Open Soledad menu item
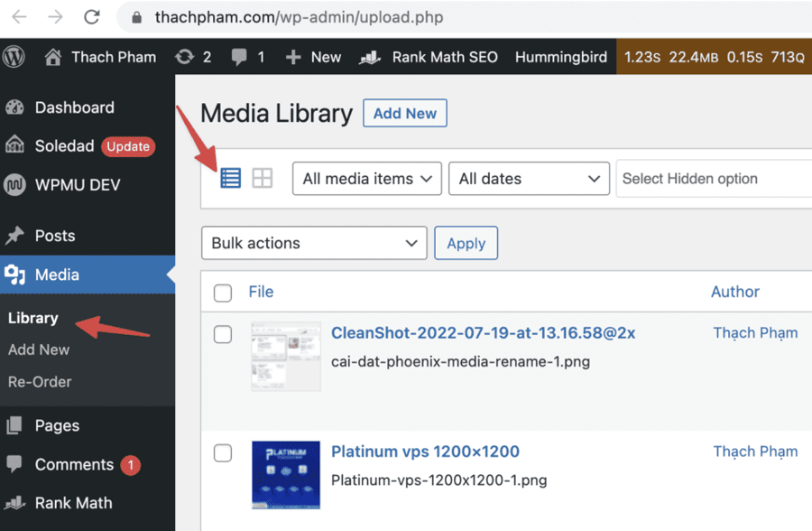 point(64,145)
